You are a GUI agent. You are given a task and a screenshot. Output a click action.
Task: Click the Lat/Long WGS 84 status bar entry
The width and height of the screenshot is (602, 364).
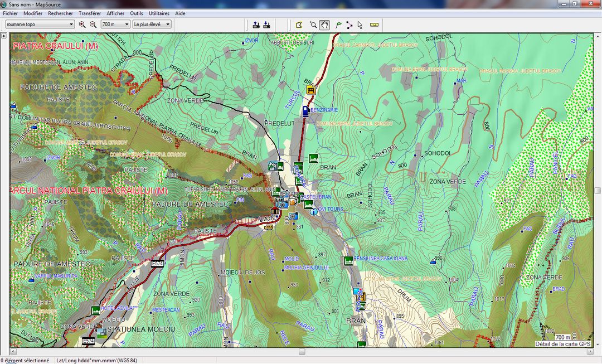coord(96,361)
